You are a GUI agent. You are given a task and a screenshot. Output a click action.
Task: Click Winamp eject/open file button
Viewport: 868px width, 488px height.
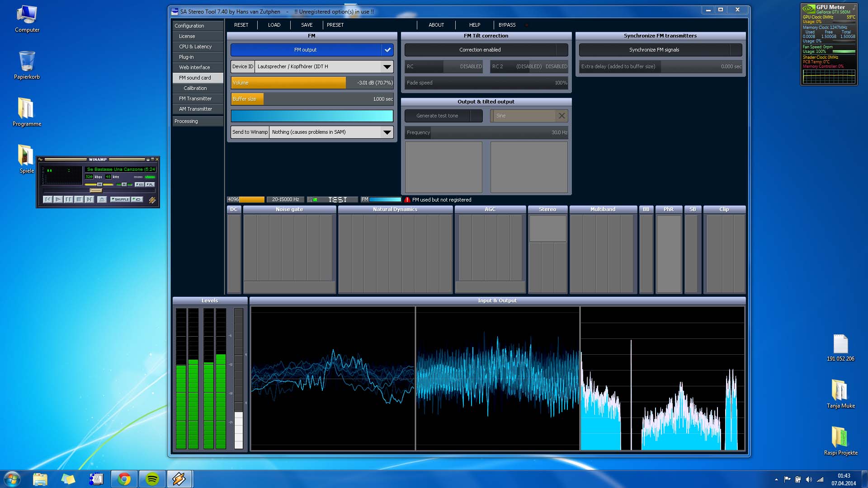[x=102, y=199]
